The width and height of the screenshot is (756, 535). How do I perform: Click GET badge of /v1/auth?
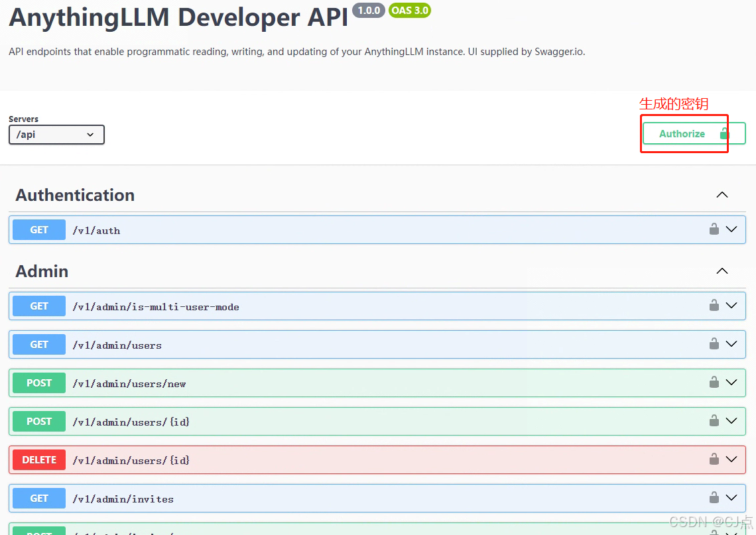point(39,230)
